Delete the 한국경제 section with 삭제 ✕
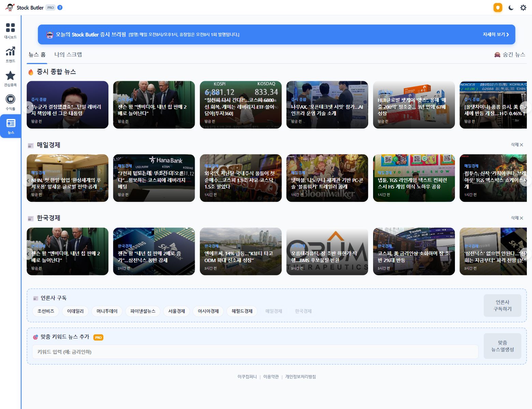 [517, 218]
